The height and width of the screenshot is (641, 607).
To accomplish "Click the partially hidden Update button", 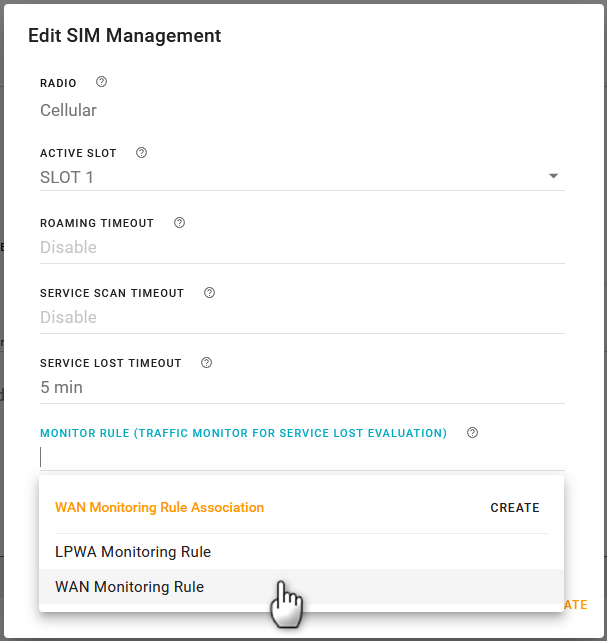I will click(x=576, y=605).
